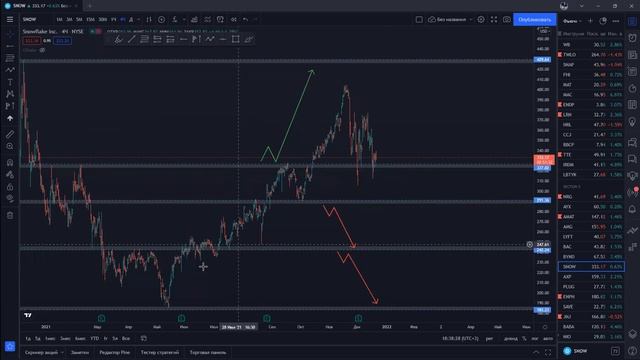Open chart settings gear in top toolbar
Screen dimensions: 640x360
(x=481, y=19)
